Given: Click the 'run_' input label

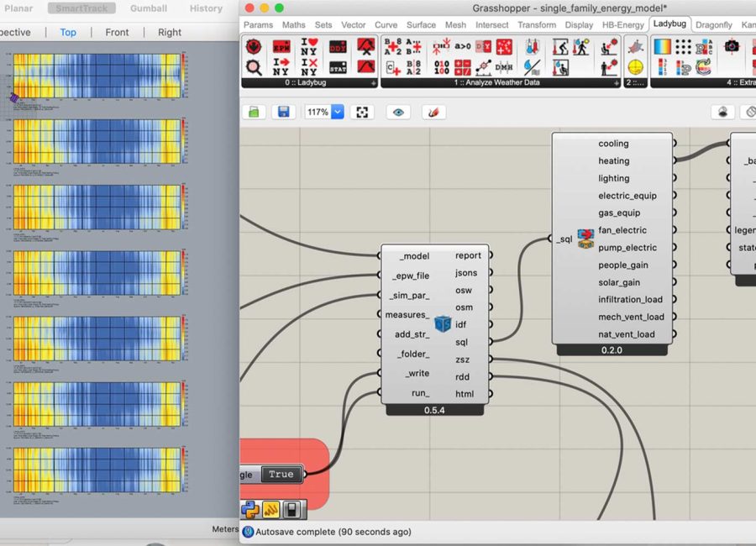Looking at the screenshot, I should pos(421,393).
